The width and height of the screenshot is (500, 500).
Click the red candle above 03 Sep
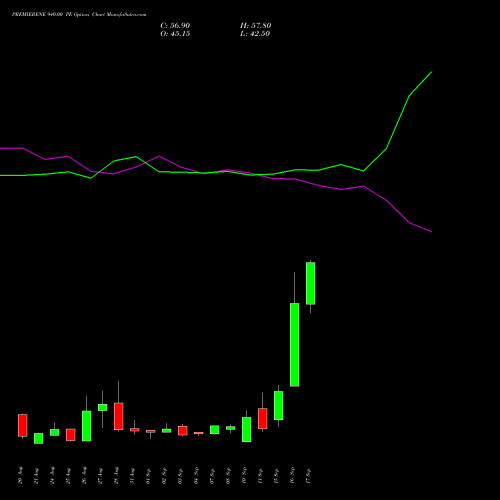tap(183, 430)
